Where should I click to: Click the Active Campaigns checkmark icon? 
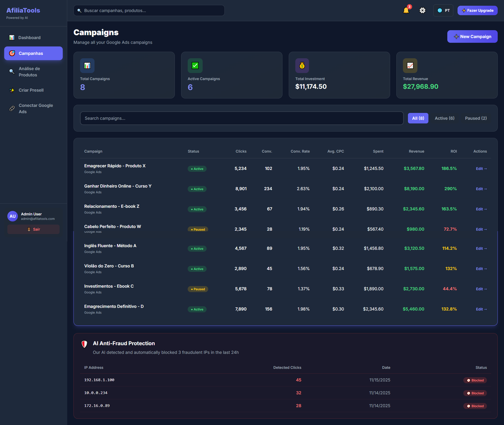[x=195, y=66]
